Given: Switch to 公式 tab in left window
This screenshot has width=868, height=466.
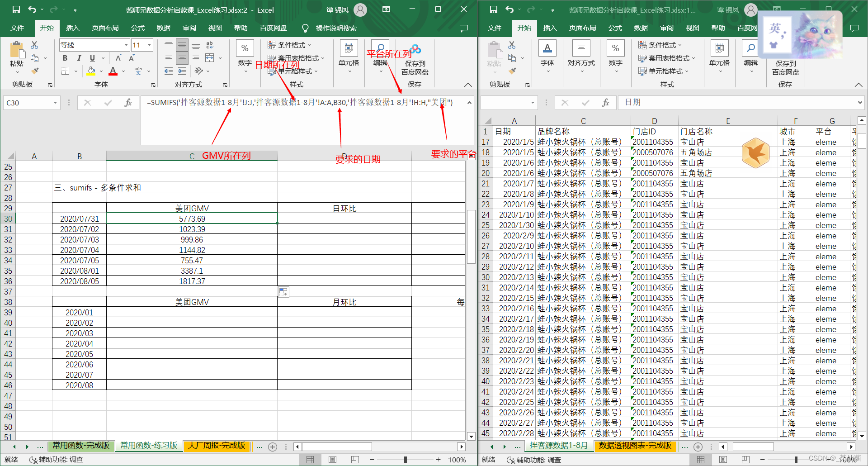Looking at the screenshot, I should click(138, 28).
